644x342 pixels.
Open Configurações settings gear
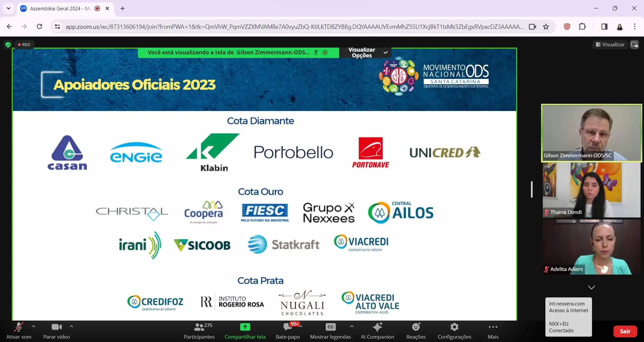454,331
